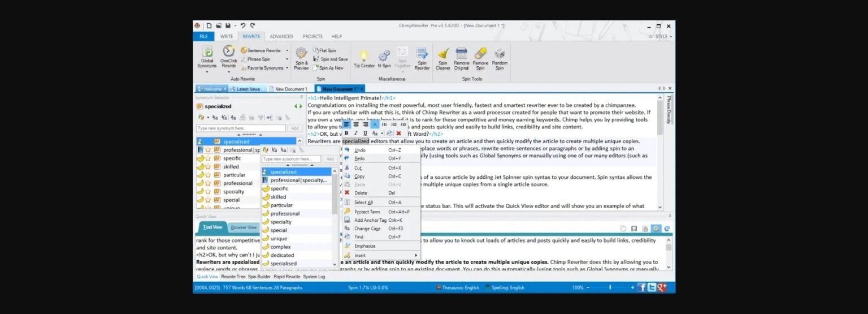Toggle Italic in the floating mini toolbar

point(355,133)
